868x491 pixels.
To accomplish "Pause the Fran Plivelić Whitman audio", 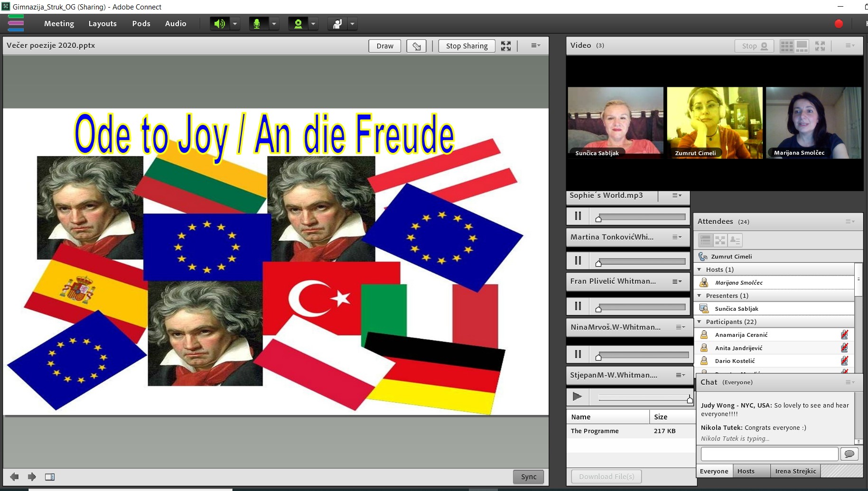I will pos(578,306).
